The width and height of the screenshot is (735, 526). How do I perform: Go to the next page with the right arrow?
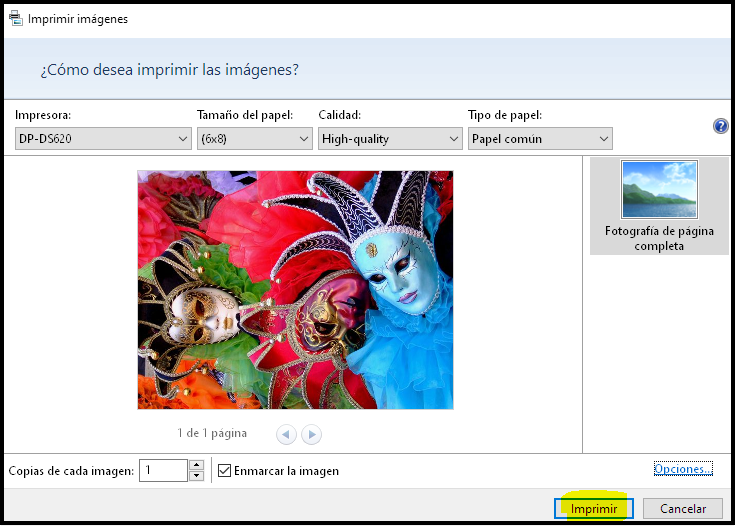coord(312,434)
